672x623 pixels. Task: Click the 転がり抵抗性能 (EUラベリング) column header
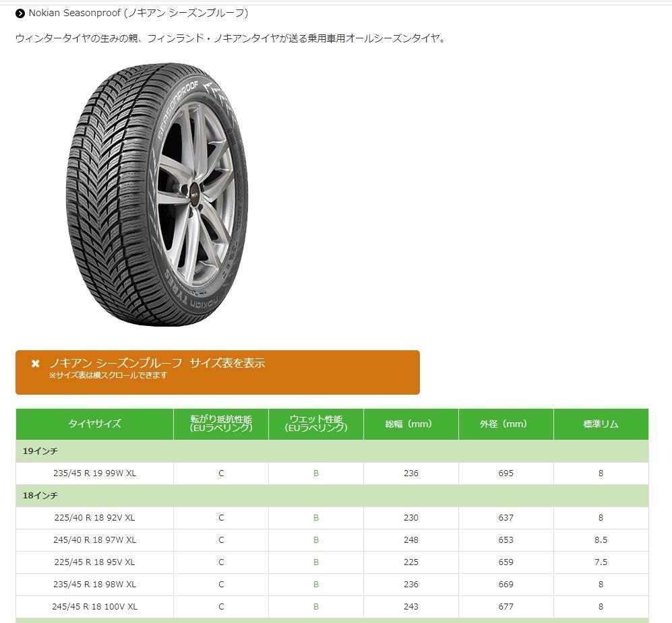click(221, 424)
